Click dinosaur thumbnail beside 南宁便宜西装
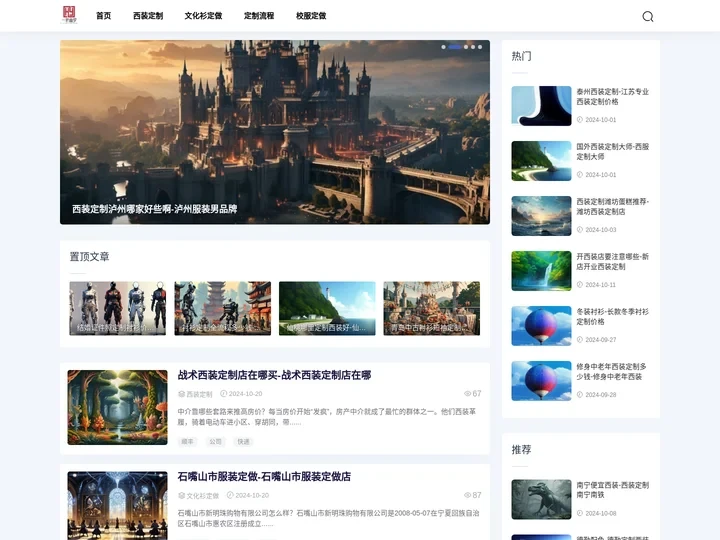Image resolution: width=720 pixels, height=540 pixels. [x=541, y=500]
